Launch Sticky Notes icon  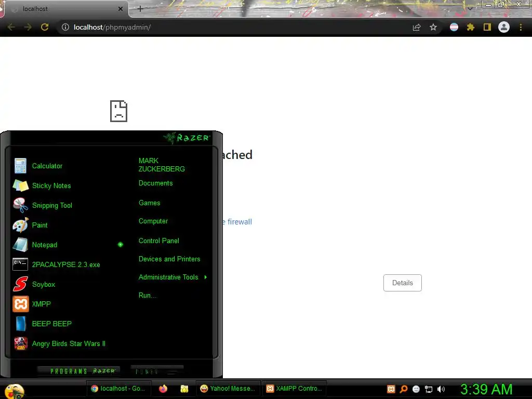20,185
